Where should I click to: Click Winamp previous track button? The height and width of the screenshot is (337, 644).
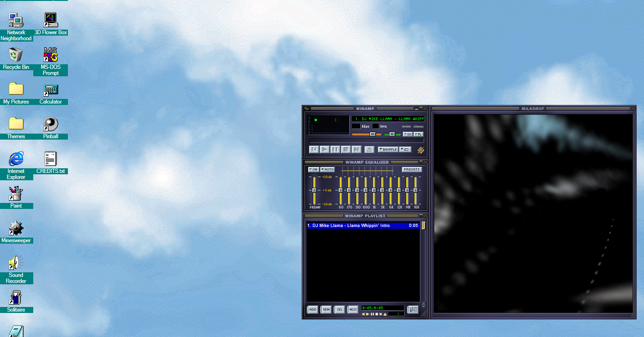pos(314,149)
